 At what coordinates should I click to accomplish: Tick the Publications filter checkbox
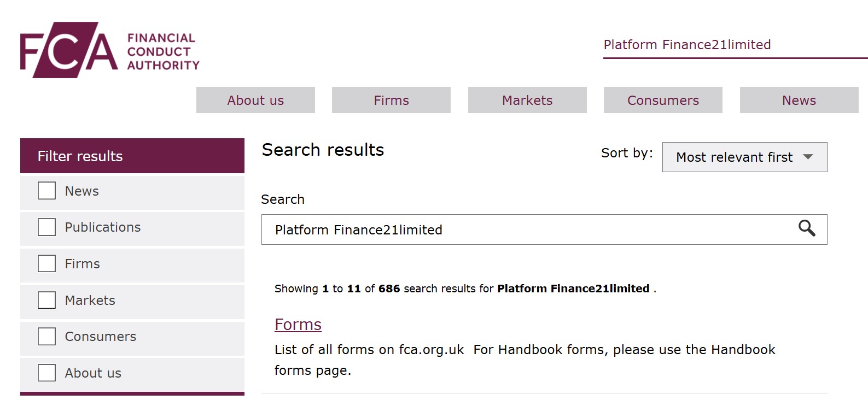(x=46, y=227)
